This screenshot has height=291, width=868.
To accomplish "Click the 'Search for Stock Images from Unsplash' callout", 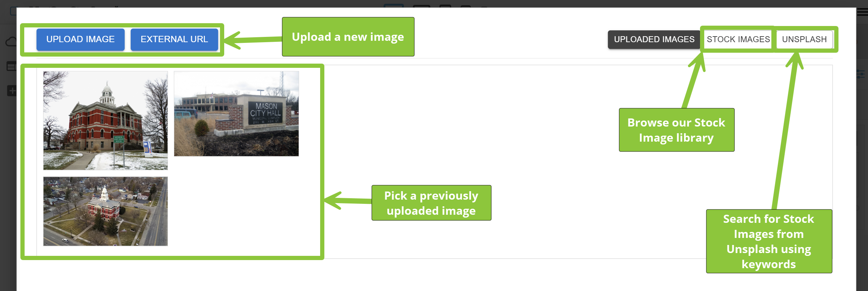I will [769, 241].
